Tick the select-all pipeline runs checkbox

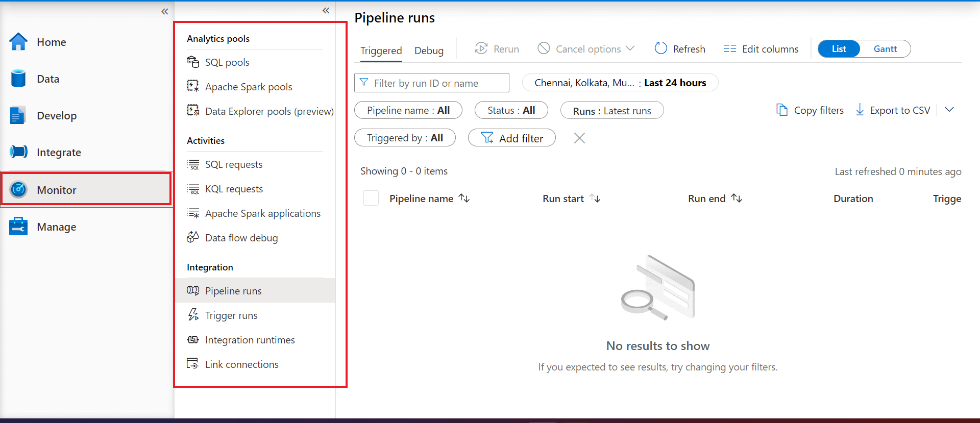pyautogui.click(x=371, y=198)
